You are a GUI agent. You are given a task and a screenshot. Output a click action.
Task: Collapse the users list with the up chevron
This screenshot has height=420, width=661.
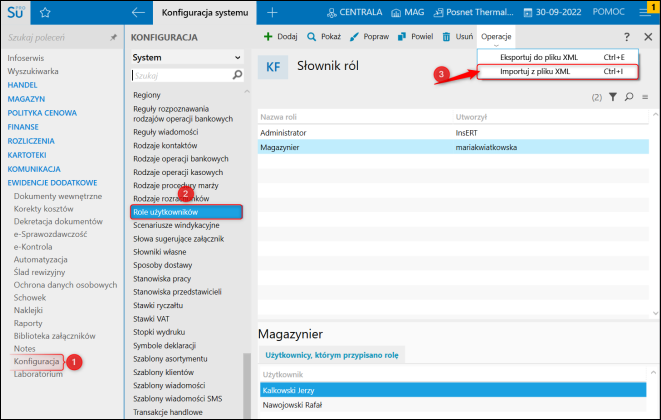[x=653, y=372]
